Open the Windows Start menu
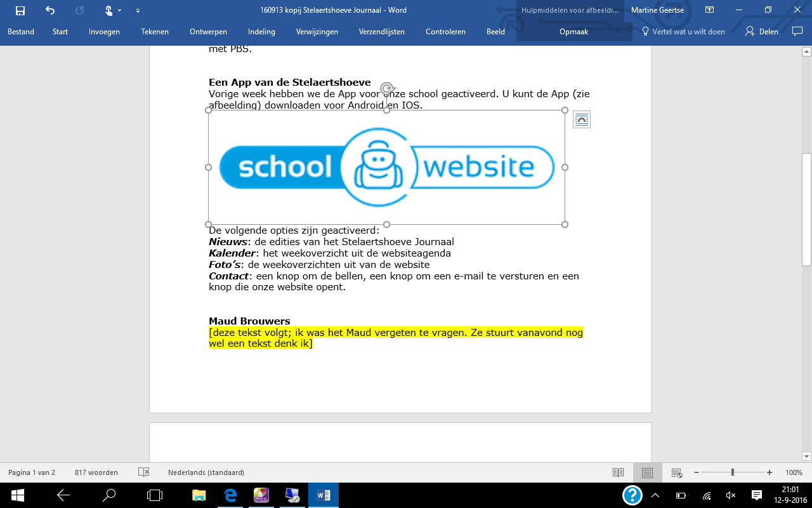Image resolution: width=812 pixels, height=508 pixels. tap(17, 495)
